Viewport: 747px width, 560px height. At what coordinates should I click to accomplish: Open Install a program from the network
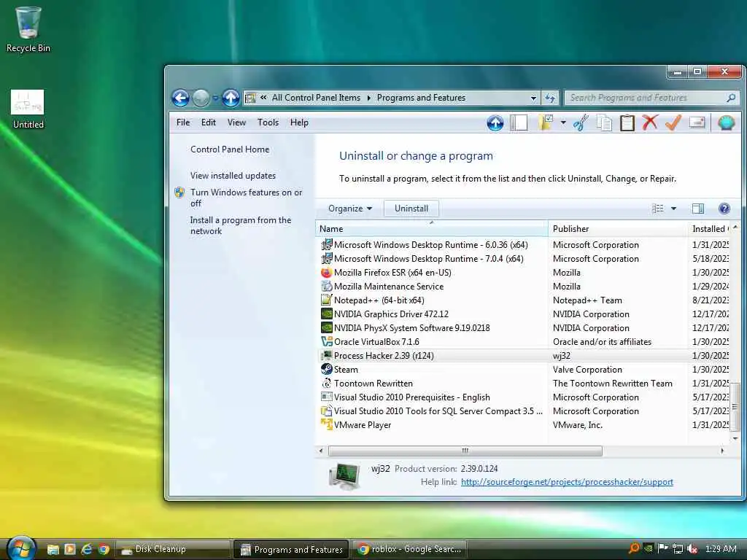pos(241,225)
